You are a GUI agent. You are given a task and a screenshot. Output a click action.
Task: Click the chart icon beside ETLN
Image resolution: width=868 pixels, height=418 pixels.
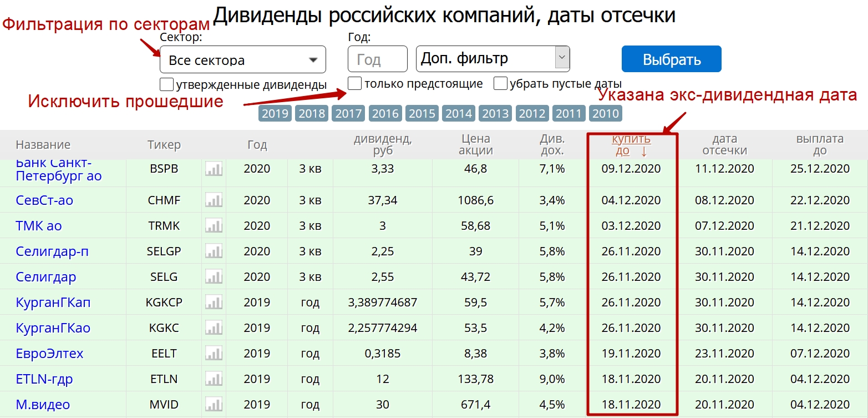click(214, 379)
